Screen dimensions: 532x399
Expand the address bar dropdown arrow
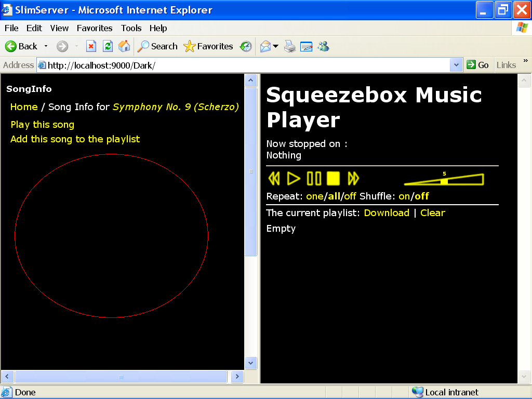coord(456,65)
